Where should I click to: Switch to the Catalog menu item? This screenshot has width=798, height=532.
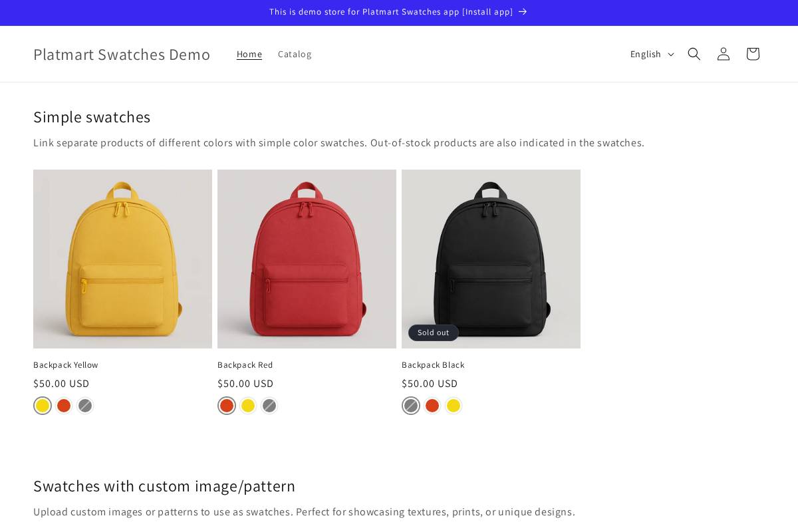tap(295, 54)
